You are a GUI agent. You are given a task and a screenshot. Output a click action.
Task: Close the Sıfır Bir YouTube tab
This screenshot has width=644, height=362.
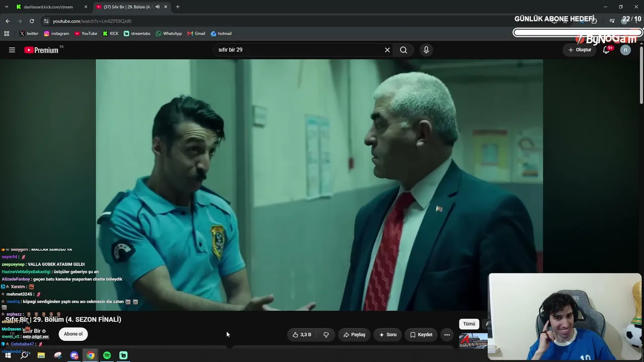coord(166,7)
